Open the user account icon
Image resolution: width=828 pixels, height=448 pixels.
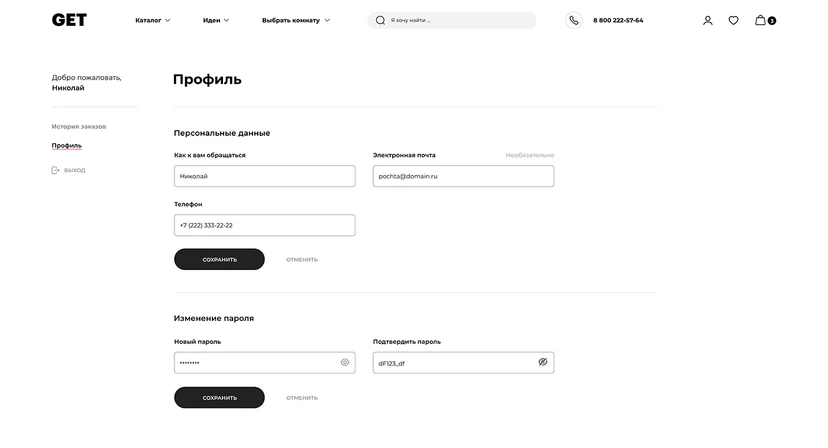click(x=708, y=20)
